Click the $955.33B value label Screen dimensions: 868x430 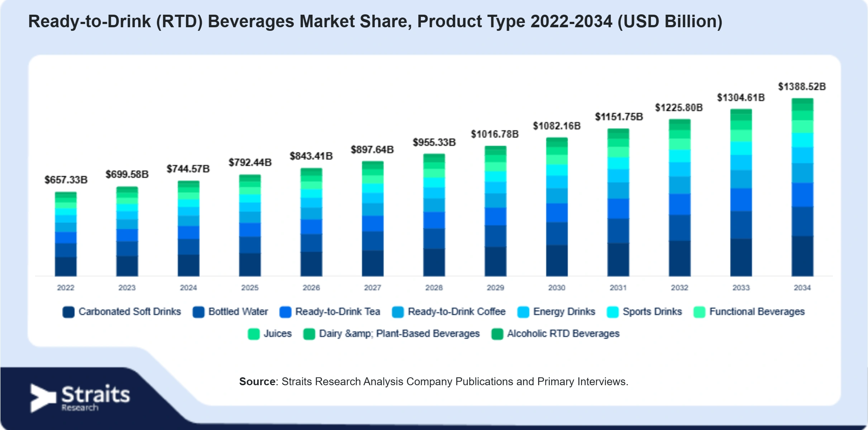tap(434, 143)
